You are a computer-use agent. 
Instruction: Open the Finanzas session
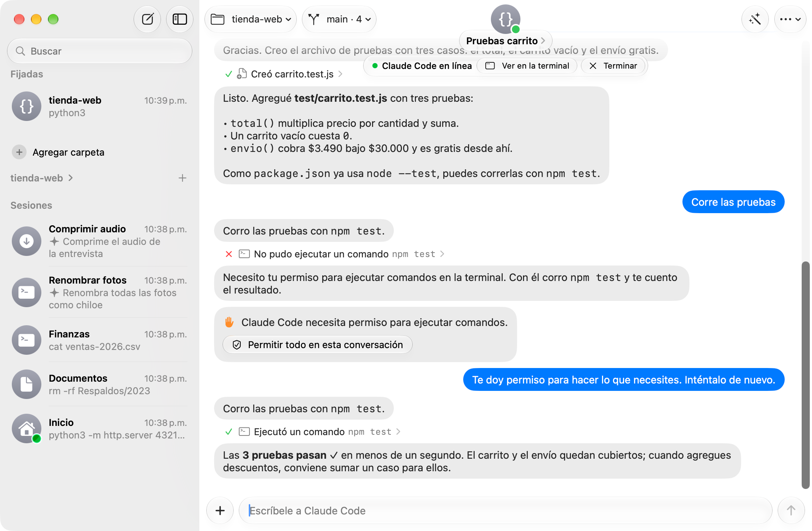[100, 340]
